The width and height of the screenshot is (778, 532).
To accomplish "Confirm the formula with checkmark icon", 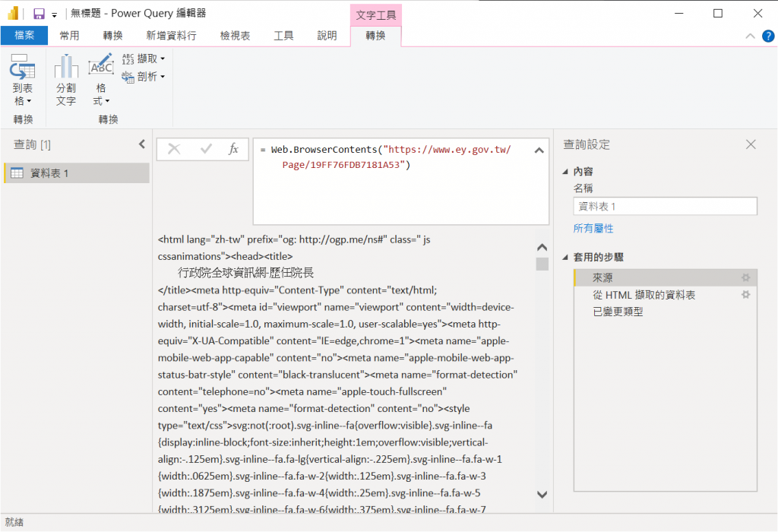I will point(206,148).
